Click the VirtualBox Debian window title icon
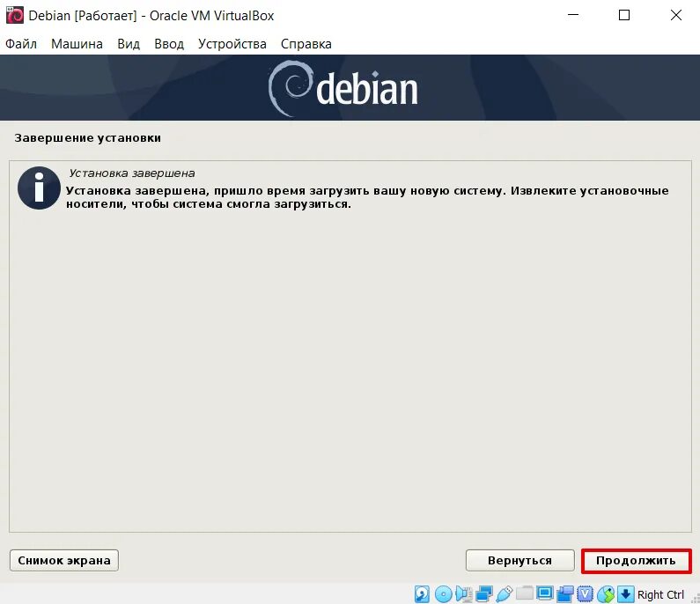The image size is (700, 604). coord(15,15)
